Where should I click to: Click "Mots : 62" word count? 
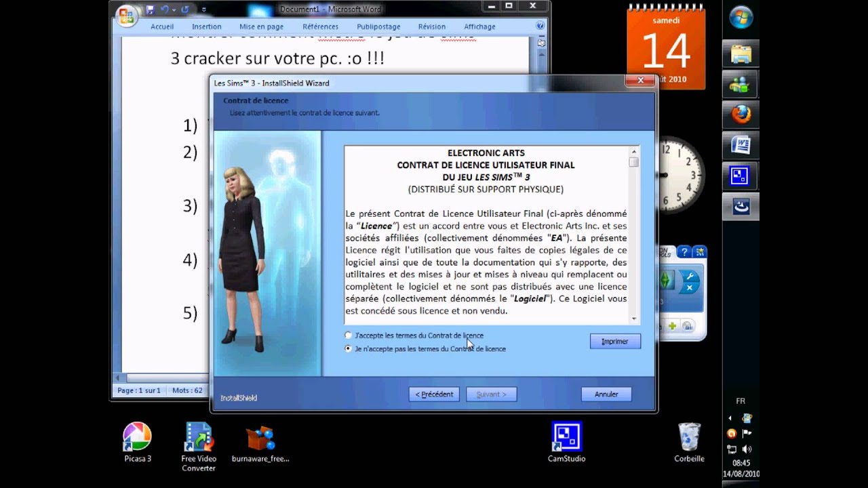pos(187,390)
